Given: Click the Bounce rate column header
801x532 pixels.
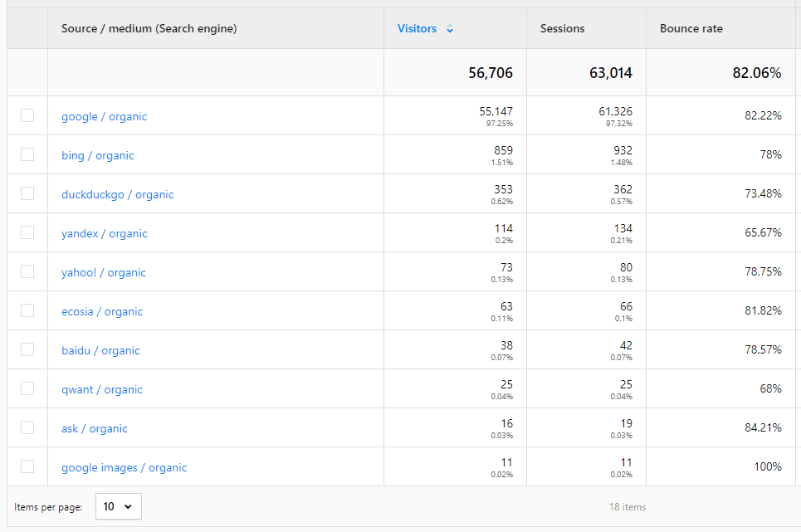Looking at the screenshot, I should 691,29.
